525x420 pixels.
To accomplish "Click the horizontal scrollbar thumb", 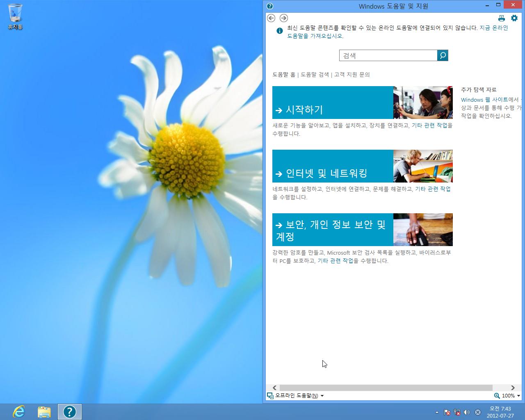I will (386, 388).
